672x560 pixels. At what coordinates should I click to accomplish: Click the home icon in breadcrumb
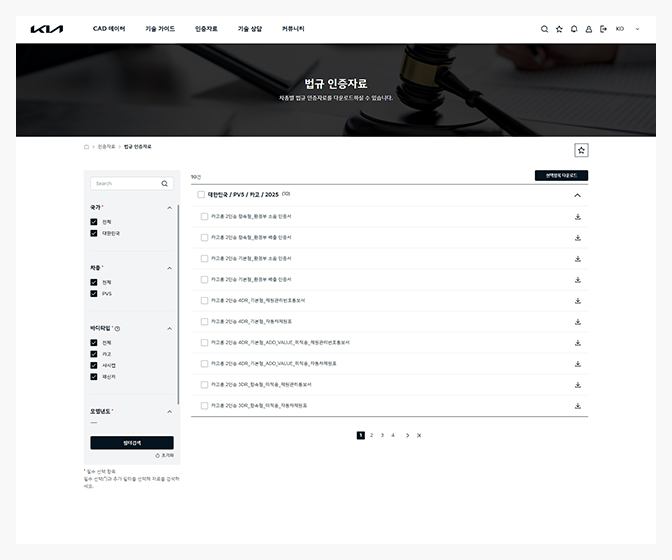(x=86, y=147)
